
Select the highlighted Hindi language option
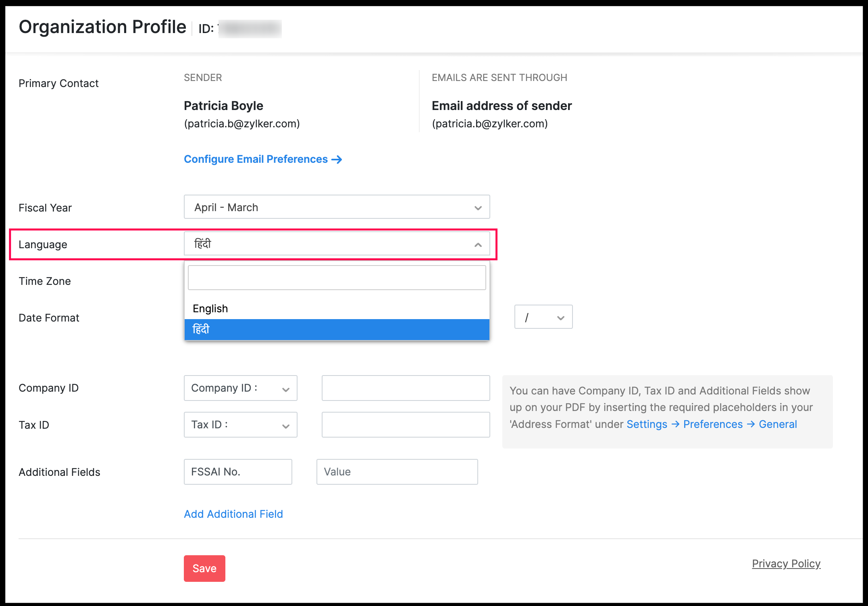337,330
